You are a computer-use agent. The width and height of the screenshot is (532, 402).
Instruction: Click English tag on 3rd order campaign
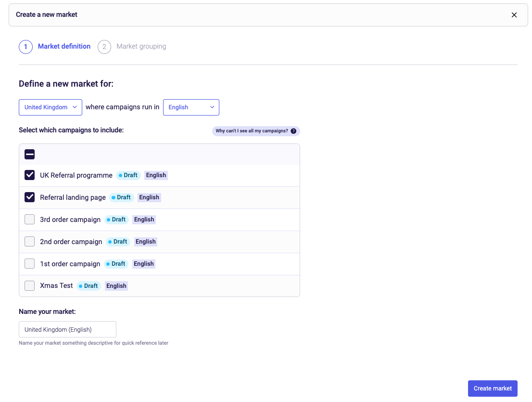[144, 220]
